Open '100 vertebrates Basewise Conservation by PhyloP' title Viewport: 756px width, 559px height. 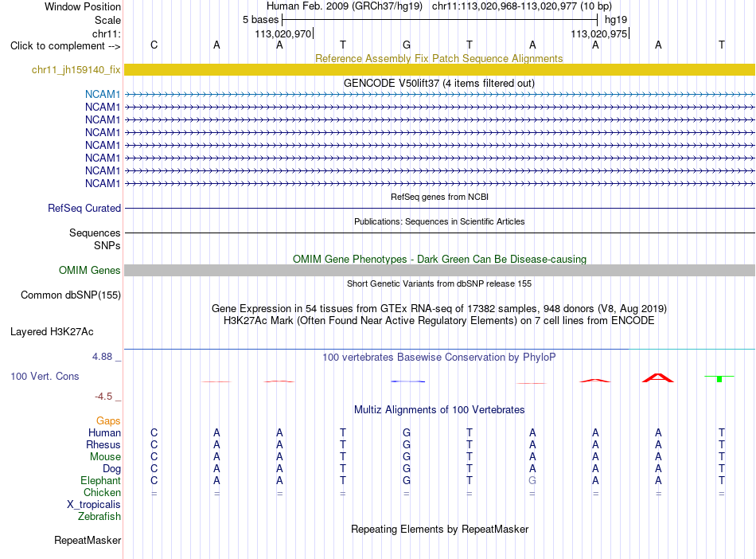[x=439, y=357]
